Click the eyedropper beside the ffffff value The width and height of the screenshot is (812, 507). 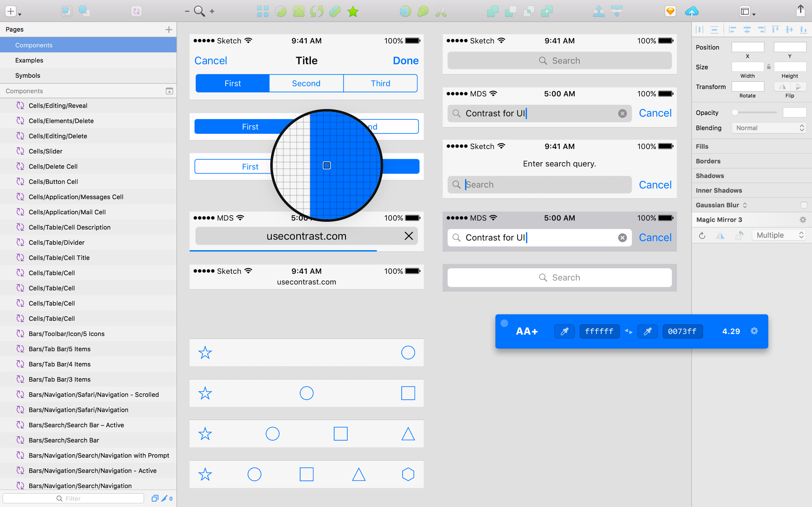pyautogui.click(x=564, y=331)
